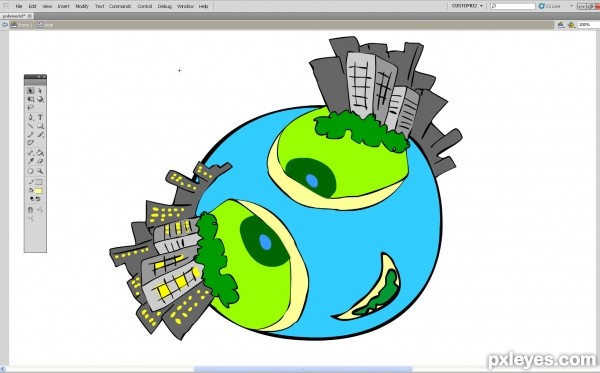Viewport: 600px width, 373px height.
Task: Open the Edit Symbols dropdown icon
Action: [x=571, y=25]
